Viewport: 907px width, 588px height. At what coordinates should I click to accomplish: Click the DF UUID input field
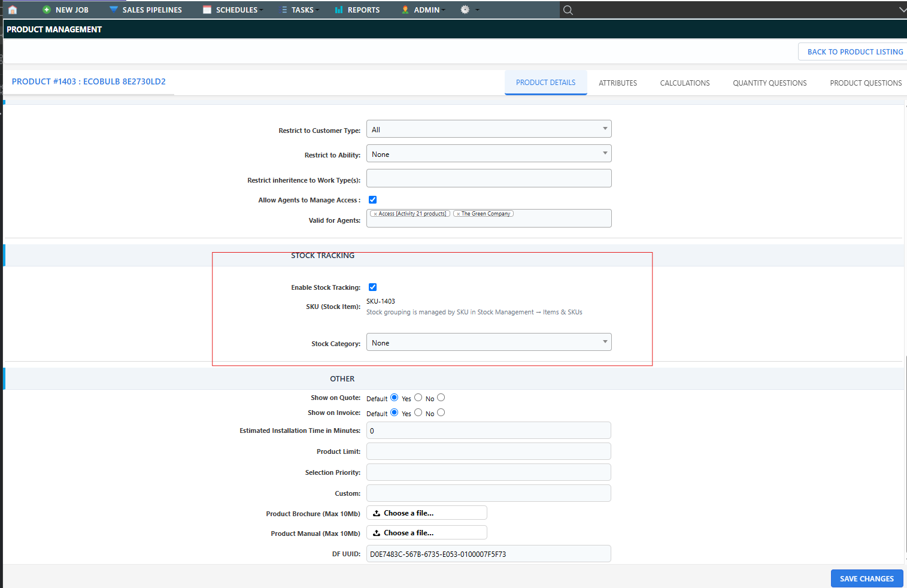pyautogui.click(x=489, y=554)
